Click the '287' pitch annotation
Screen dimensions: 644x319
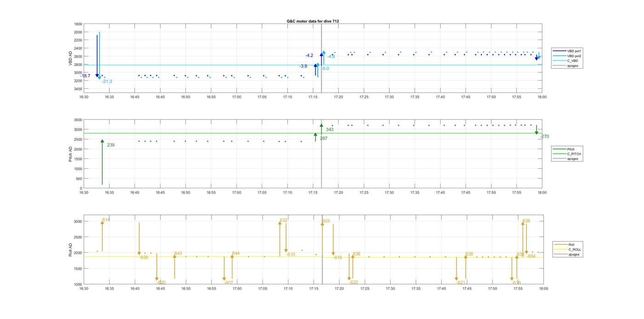point(324,138)
